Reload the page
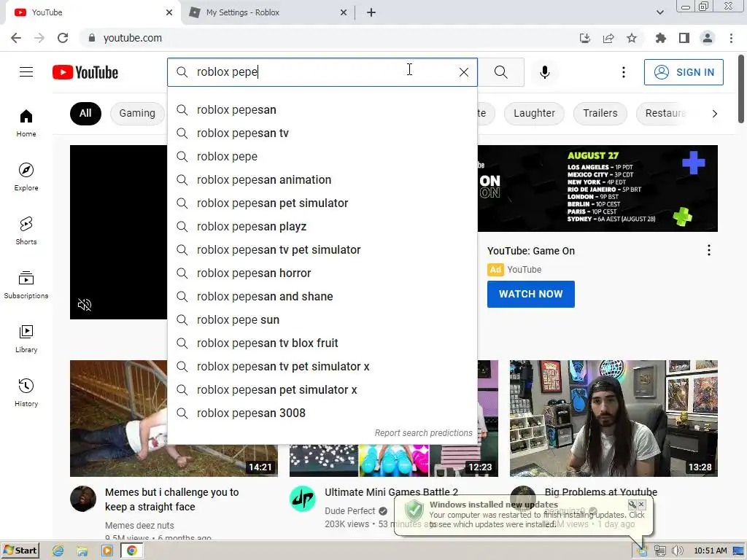This screenshot has height=560, width=747. (63, 38)
